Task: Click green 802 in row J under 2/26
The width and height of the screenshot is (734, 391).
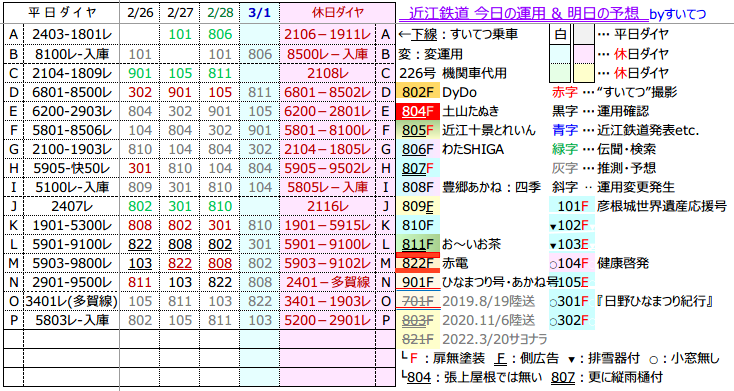Action: point(140,206)
